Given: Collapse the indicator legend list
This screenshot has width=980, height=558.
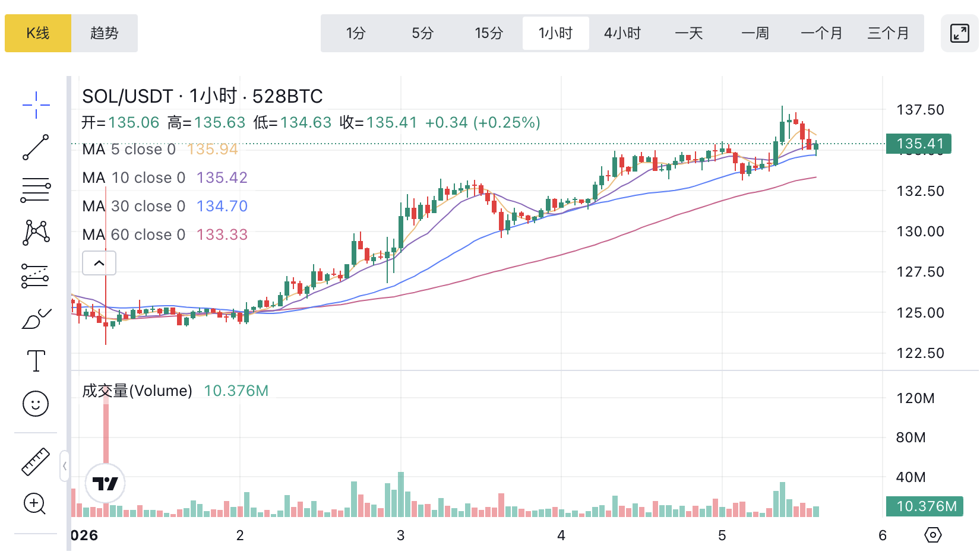Looking at the screenshot, I should [x=99, y=263].
